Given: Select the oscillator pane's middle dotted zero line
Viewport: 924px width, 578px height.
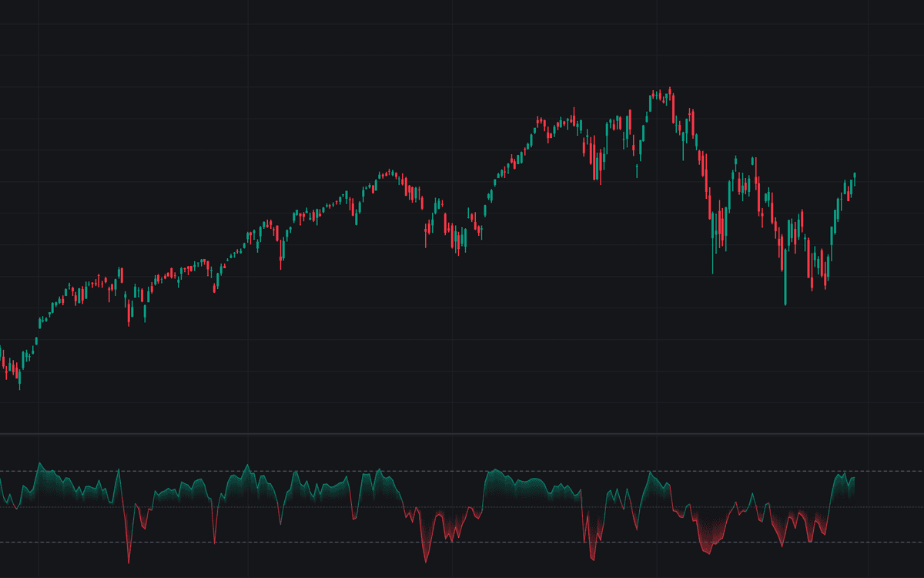Looking at the screenshot, I should (x=462, y=507).
